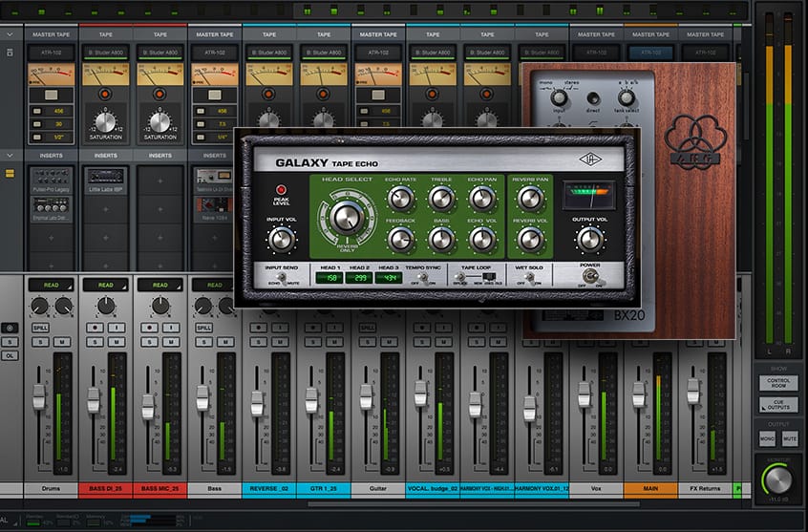Select the FX Returns track label

tap(706, 488)
